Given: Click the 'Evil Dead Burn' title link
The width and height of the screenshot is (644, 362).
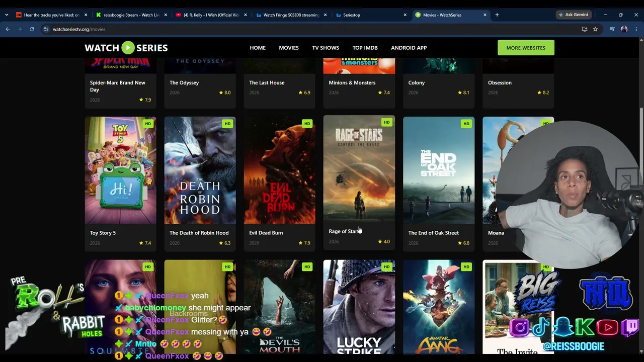Looking at the screenshot, I should [266, 233].
